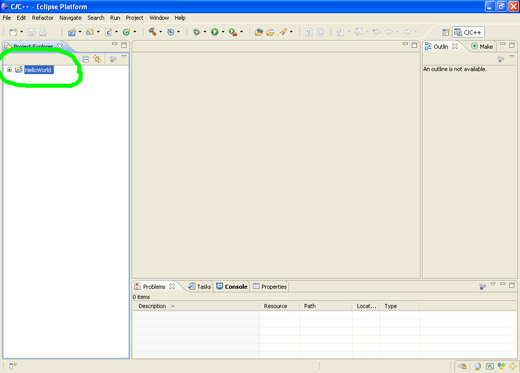The height and width of the screenshot is (373, 520).
Task: Click the colored dots icon in status bar
Action: pyautogui.click(x=501, y=366)
